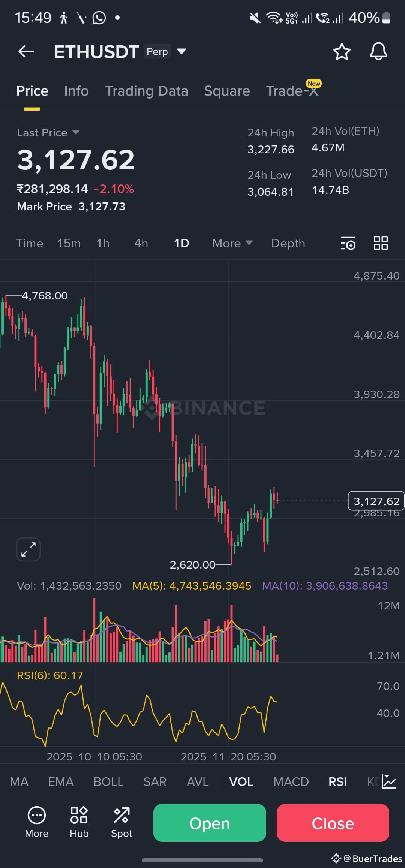Toggle the BOLL indicator
Viewport: 405px width, 868px height.
[108, 782]
